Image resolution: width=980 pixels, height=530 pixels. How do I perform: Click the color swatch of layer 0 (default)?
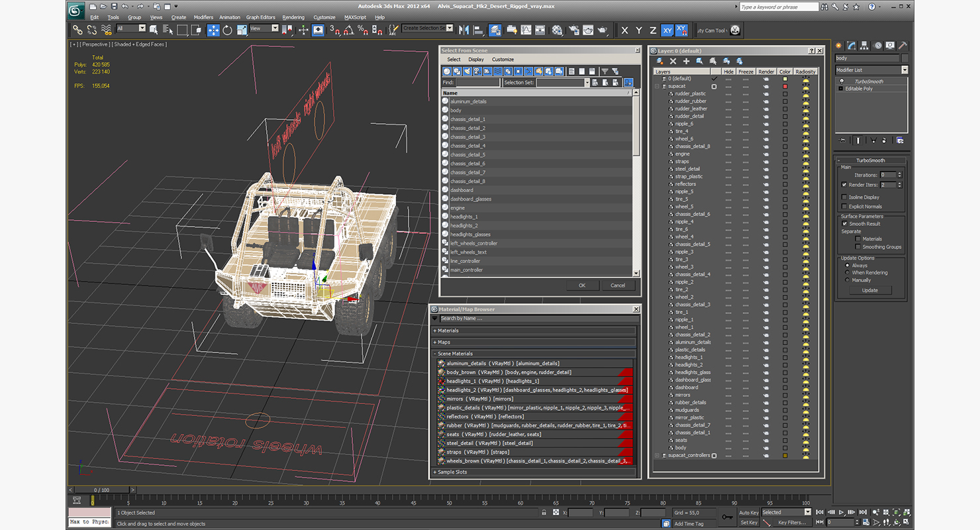click(x=785, y=79)
